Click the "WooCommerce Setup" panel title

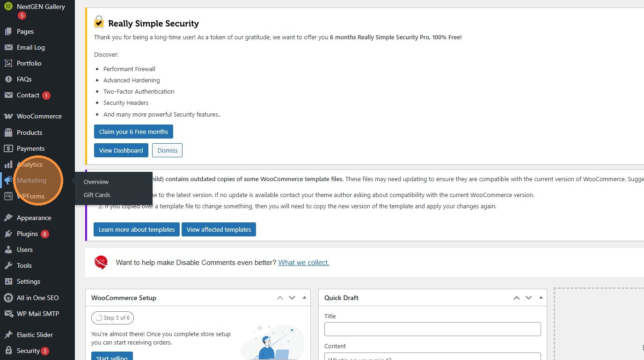(x=124, y=298)
